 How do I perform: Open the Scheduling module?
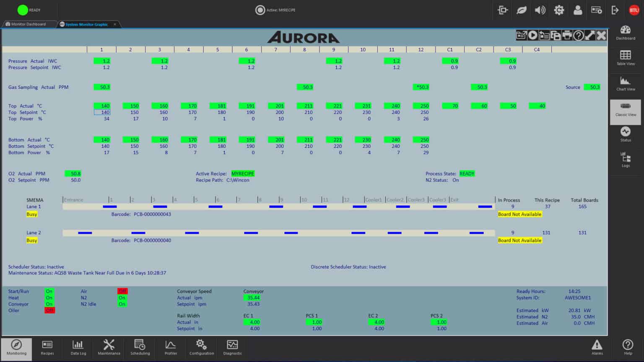140,347
